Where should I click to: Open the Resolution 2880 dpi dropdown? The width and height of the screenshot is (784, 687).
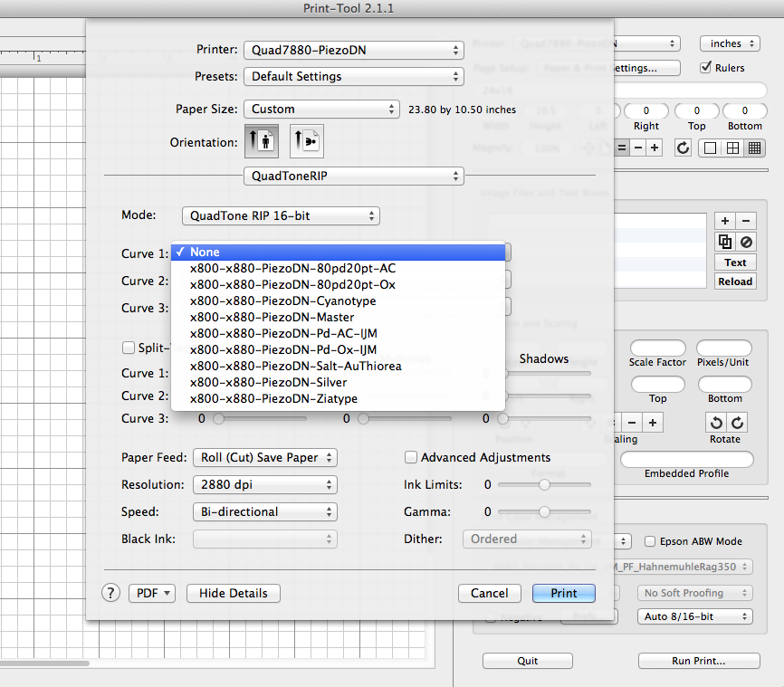(264, 484)
